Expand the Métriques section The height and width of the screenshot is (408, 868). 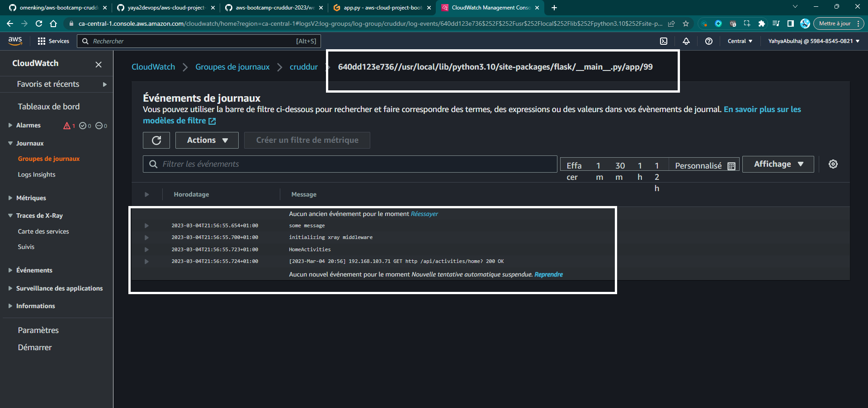pyautogui.click(x=10, y=198)
